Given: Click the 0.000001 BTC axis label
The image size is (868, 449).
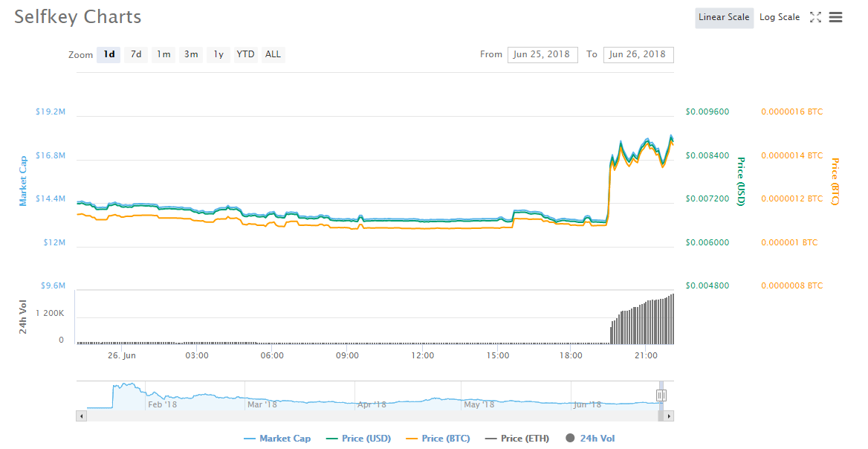Looking at the screenshot, I should point(789,242).
